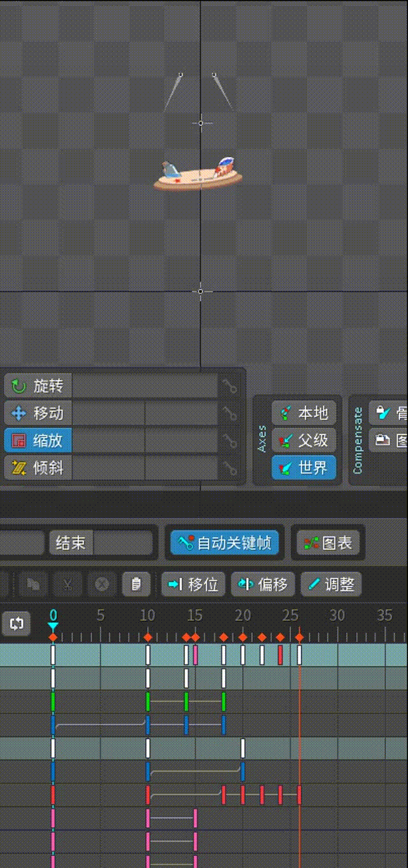Toggle image compensation under Compensate
The width and height of the screenshot is (408, 868).
[x=389, y=440]
